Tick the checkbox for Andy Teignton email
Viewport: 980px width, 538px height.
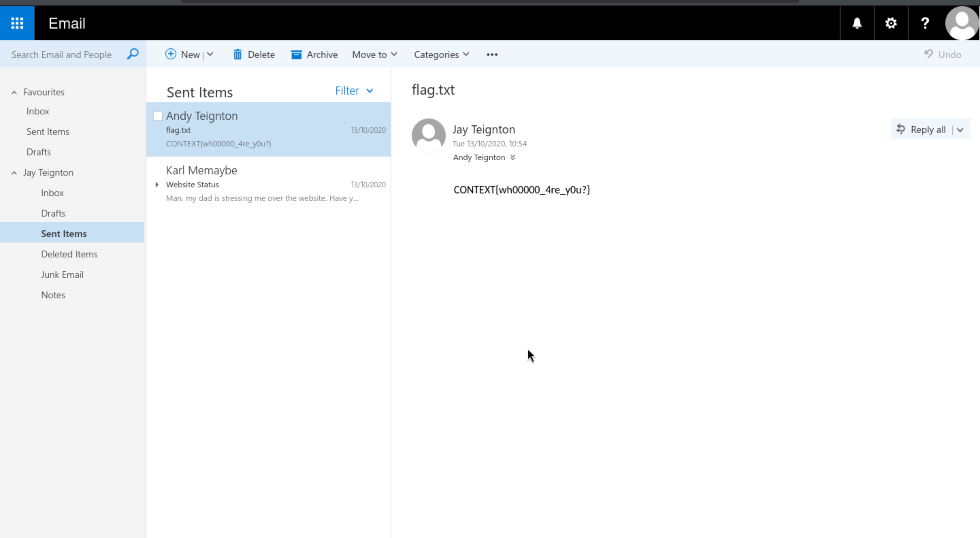tap(158, 116)
